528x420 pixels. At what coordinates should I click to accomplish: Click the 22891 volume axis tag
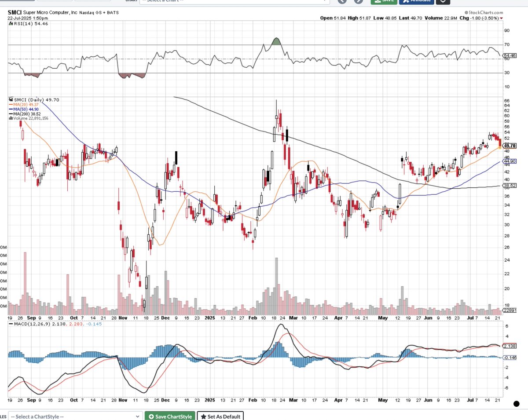click(509, 310)
